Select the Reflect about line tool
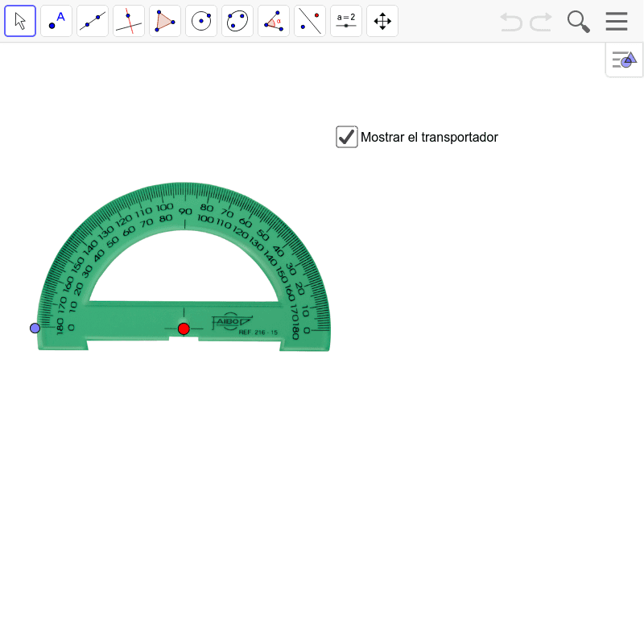644x644 pixels. point(310,21)
